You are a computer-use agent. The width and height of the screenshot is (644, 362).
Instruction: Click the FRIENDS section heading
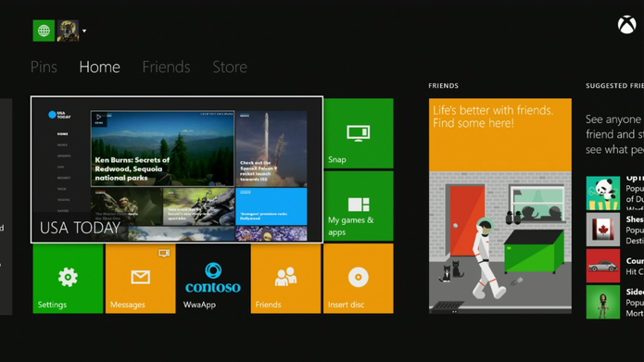[444, 86]
